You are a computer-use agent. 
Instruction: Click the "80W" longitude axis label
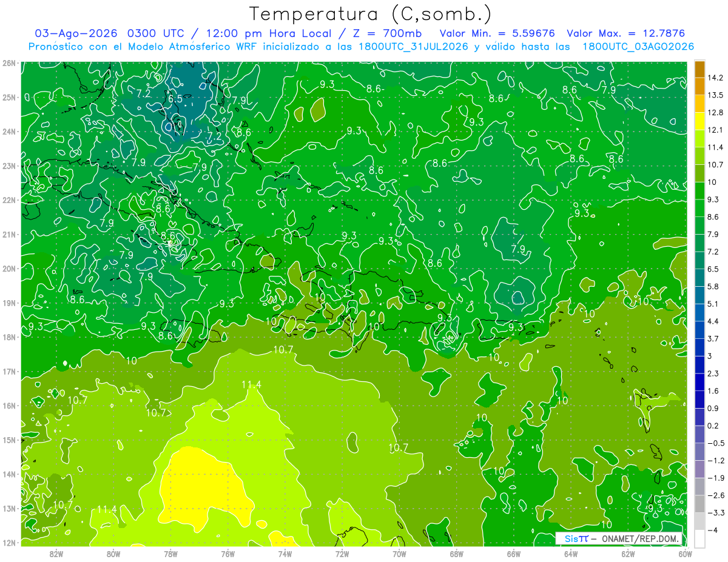tap(113, 554)
